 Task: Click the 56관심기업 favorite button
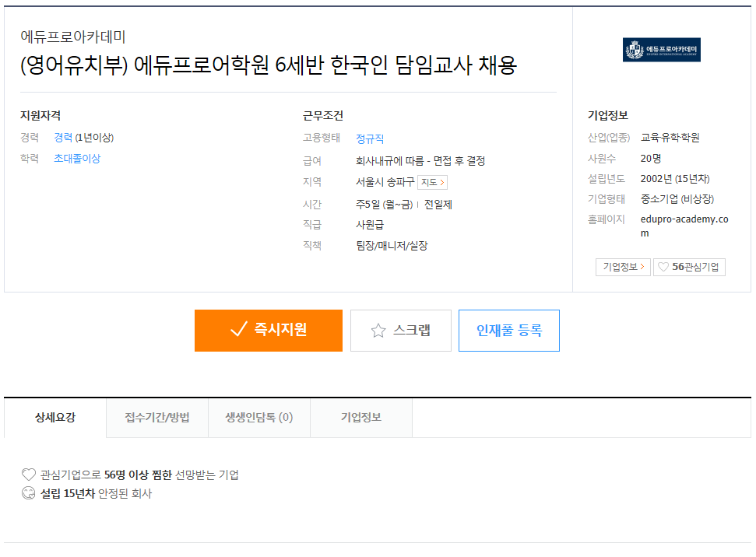point(690,267)
